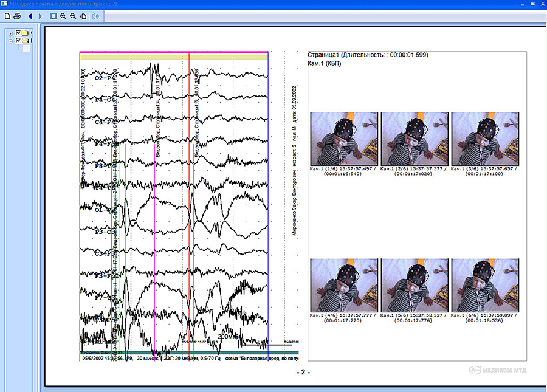Uncheck the first tree folder checkbox
Image resolution: width=547 pixels, height=392 pixels.
[18, 33]
